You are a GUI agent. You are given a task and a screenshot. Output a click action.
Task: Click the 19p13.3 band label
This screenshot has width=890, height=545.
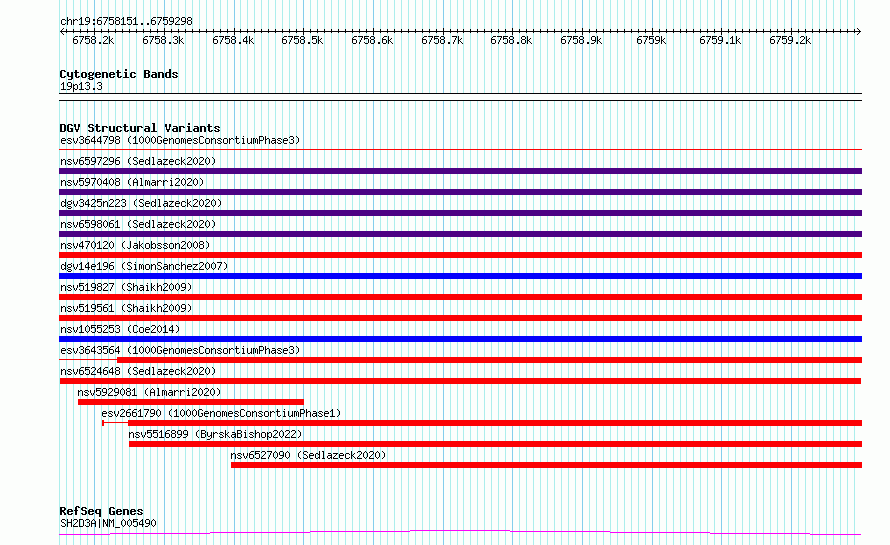(x=81, y=86)
